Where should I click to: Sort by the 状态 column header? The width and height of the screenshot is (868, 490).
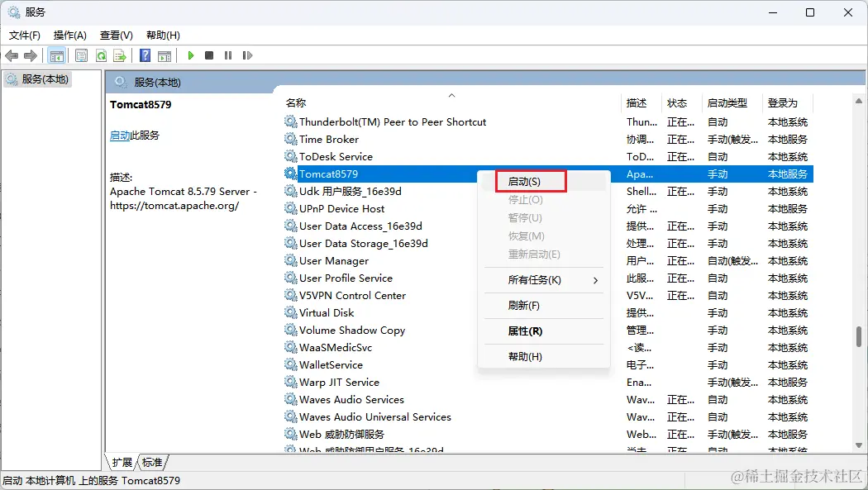681,102
